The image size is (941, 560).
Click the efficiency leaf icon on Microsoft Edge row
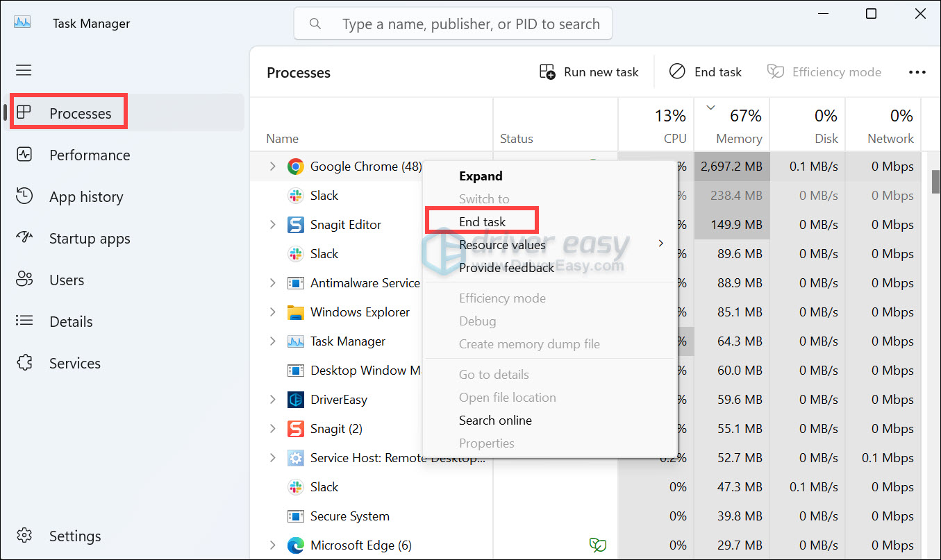pyautogui.click(x=597, y=545)
